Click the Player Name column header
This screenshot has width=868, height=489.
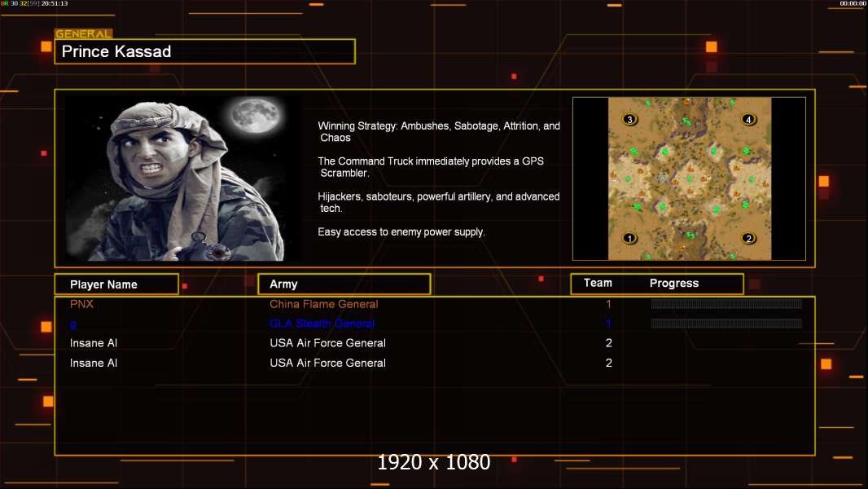[116, 284]
